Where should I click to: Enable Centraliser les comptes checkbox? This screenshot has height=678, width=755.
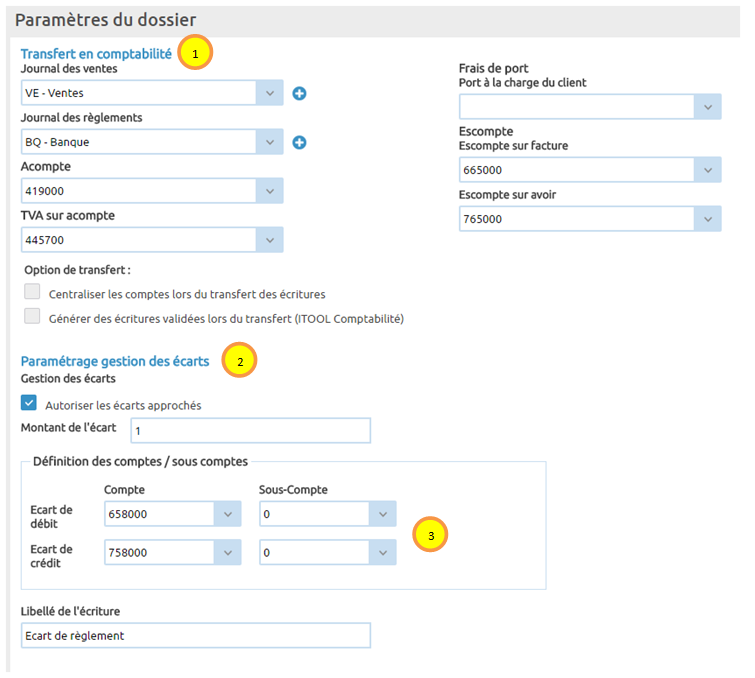(x=32, y=293)
